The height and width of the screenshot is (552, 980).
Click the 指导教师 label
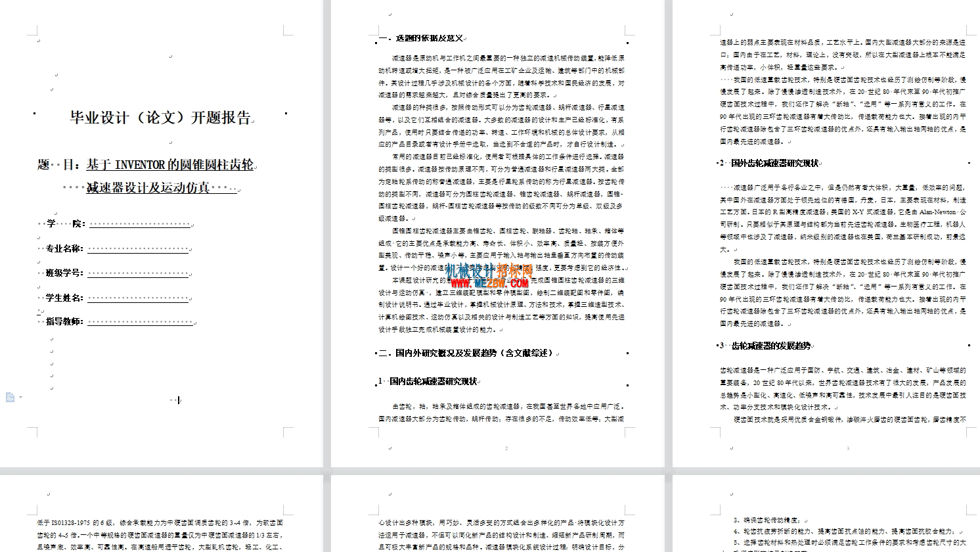pyautogui.click(x=64, y=321)
